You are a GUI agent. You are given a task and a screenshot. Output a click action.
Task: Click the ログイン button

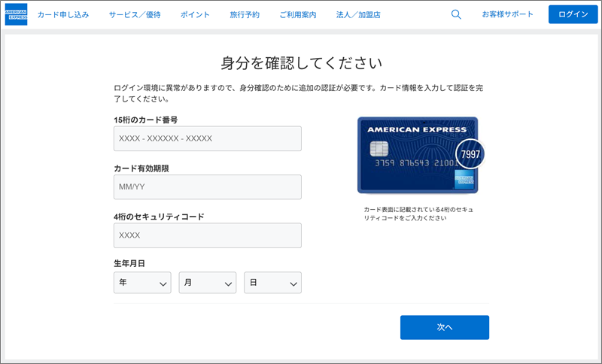573,14
